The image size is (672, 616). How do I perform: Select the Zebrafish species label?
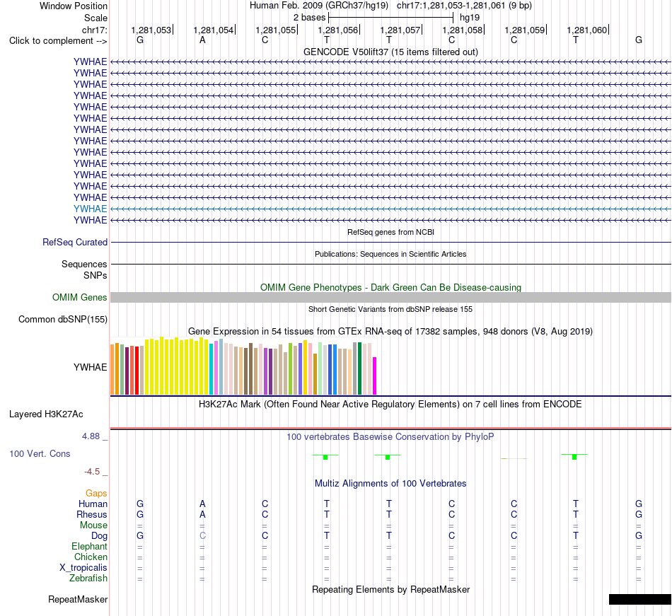tap(88, 578)
